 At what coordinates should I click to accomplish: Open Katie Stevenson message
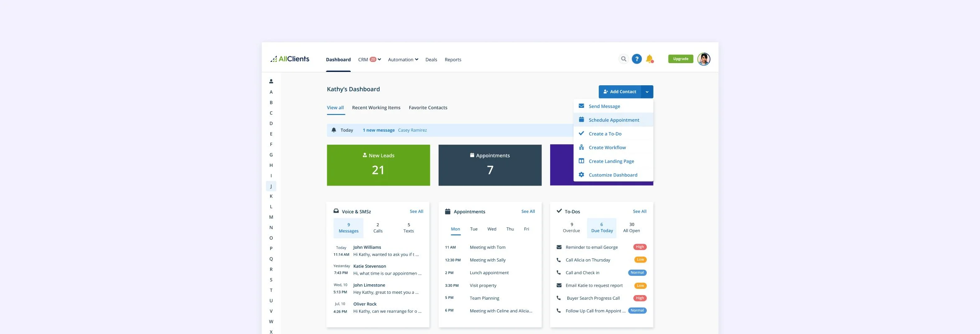[x=378, y=270]
